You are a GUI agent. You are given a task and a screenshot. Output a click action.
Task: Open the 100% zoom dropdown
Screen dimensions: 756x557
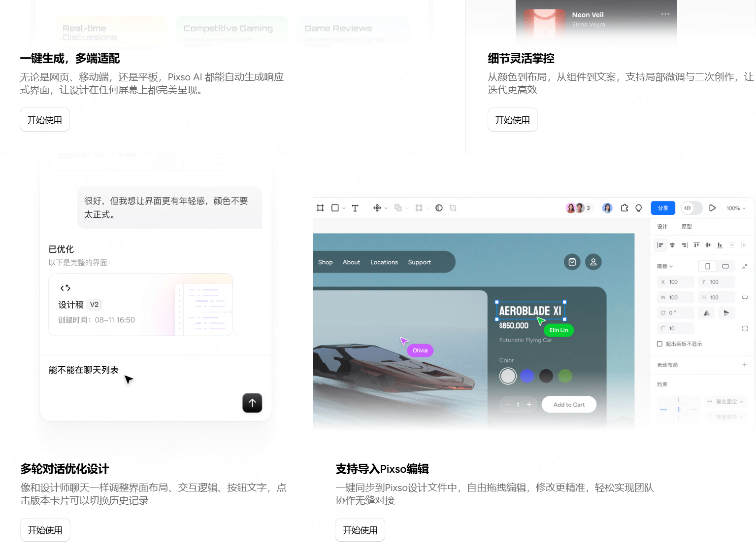tap(735, 208)
